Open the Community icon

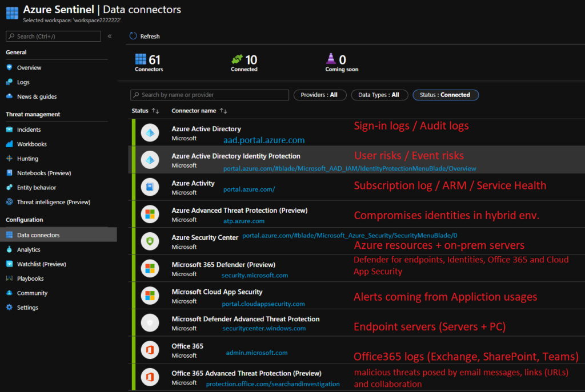pyautogui.click(x=9, y=293)
